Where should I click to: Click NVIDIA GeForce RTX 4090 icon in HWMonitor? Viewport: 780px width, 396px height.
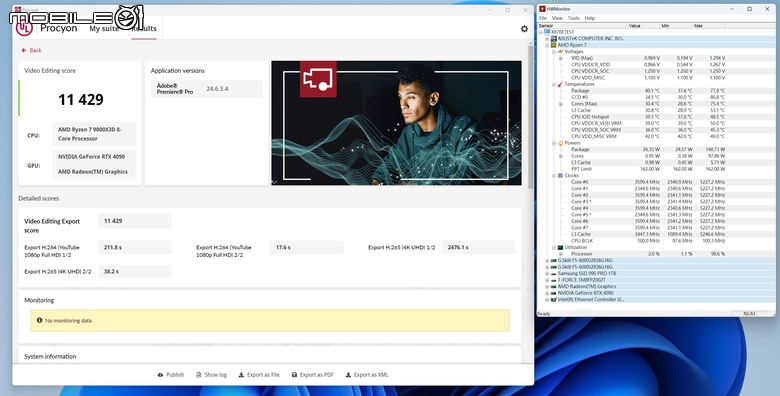pyautogui.click(x=554, y=293)
